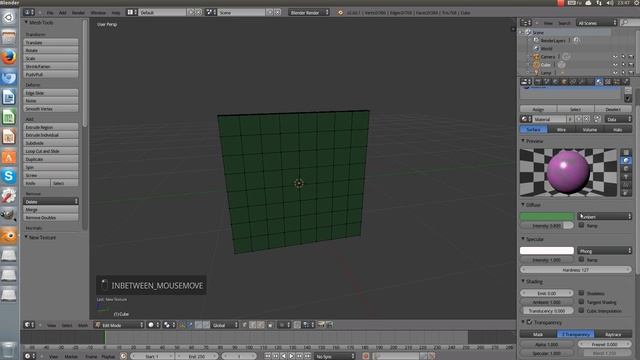
Task: Click the Lamp icon in outliner
Action: [536, 72]
